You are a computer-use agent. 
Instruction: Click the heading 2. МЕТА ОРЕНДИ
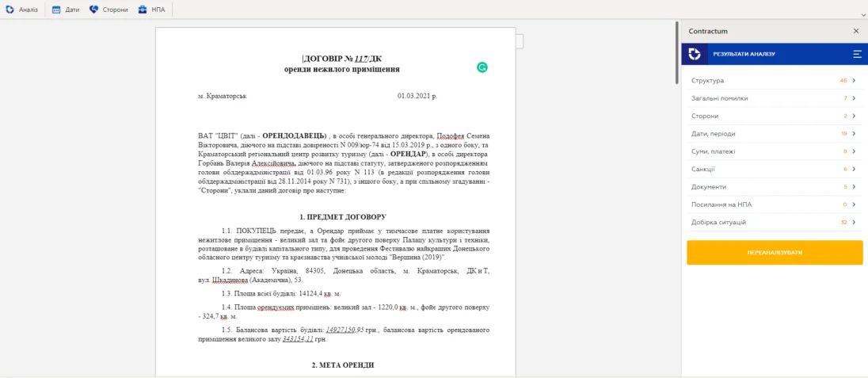343,365
